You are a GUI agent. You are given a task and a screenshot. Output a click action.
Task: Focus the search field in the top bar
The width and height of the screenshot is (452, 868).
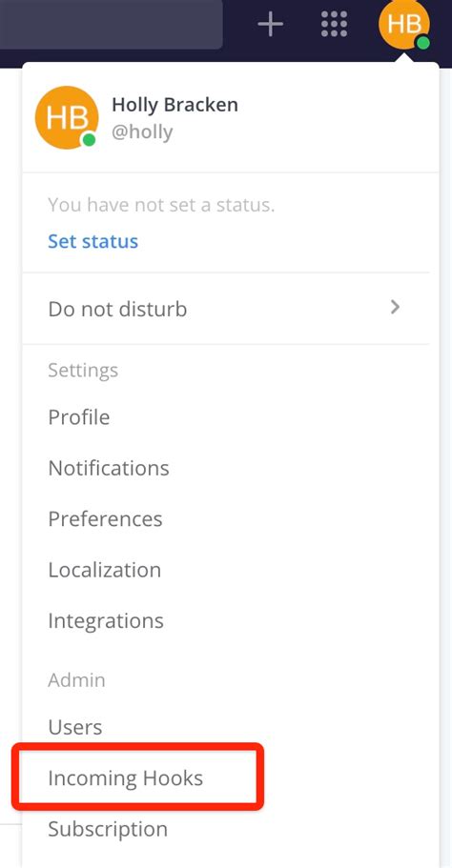point(111,25)
